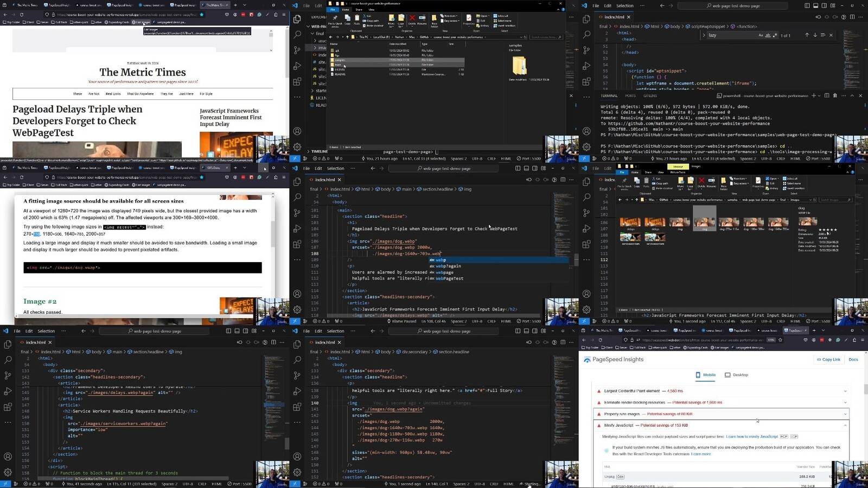Viewport: 868px width, 488px height.
Task: Click the 'For Style' nav link on Metric Times
Action: tap(206, 94)
